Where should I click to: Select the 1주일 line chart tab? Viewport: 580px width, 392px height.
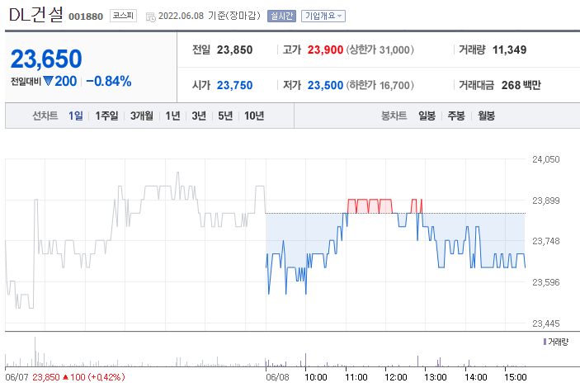point(106,116)
